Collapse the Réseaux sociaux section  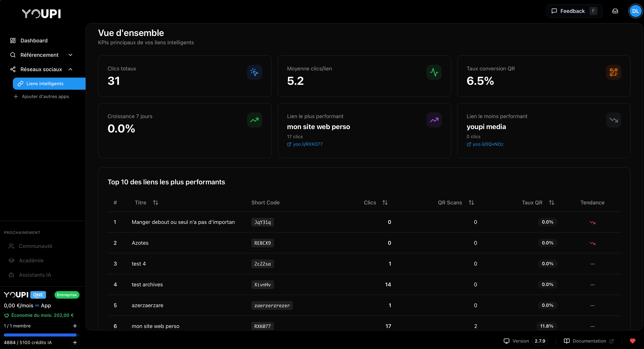[70, 69]
